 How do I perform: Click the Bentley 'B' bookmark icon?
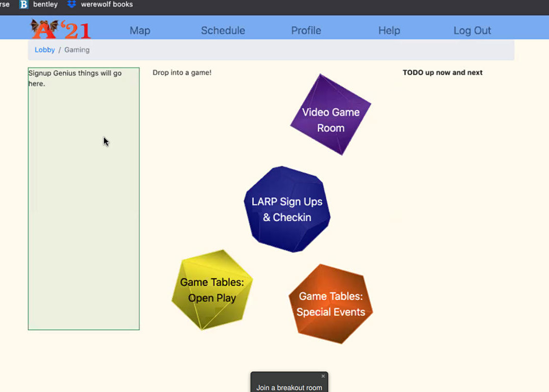click(x=24, y=5)
